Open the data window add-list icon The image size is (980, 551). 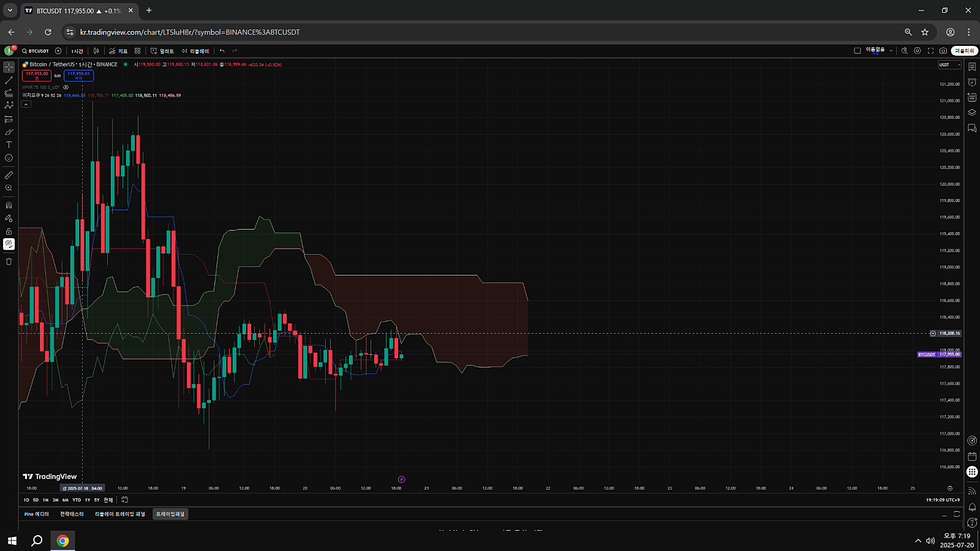(972, 97)
